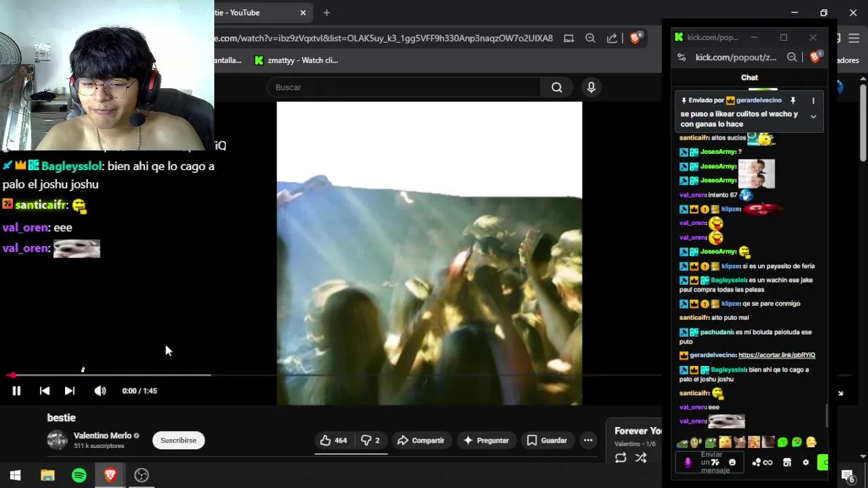Save video with Guardar button
The image size is (868, 488).
[547, 441]
